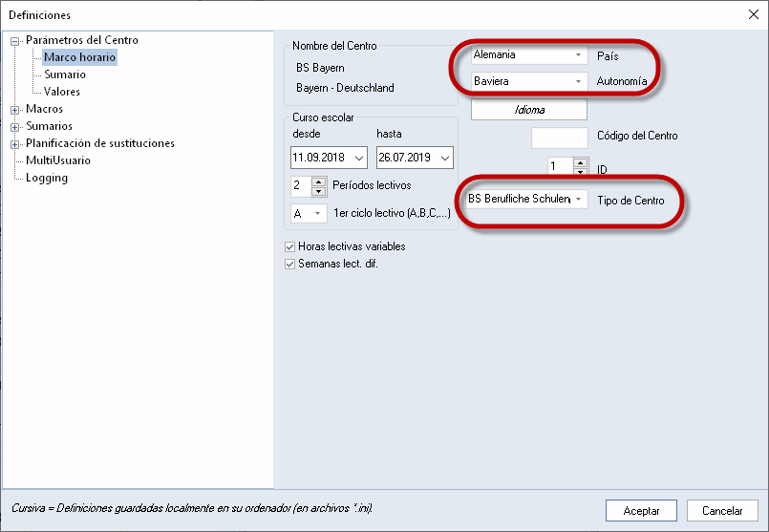769x532 pixels.
Task: Increase the ID spinner value
Action: click(580, 162)
